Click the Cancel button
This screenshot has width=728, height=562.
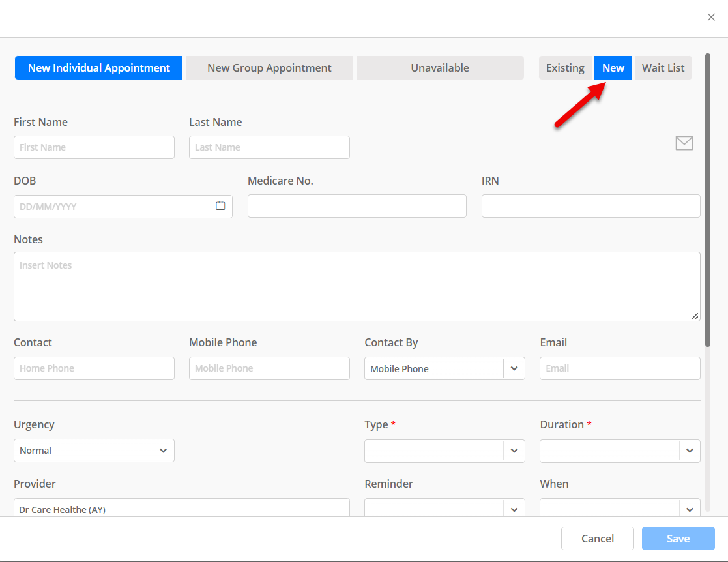pyautogui.click(x=597, y=538)
